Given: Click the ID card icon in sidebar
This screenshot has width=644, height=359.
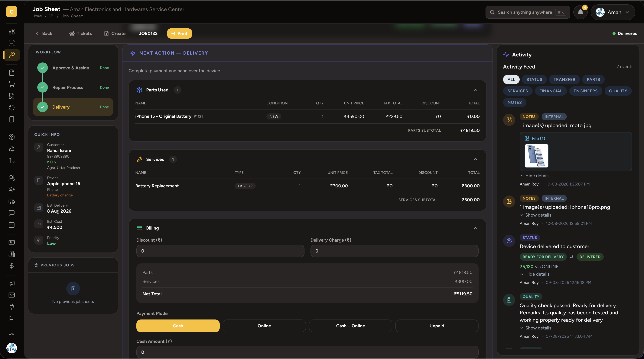Looking at the screenshot, I should 11,242.
